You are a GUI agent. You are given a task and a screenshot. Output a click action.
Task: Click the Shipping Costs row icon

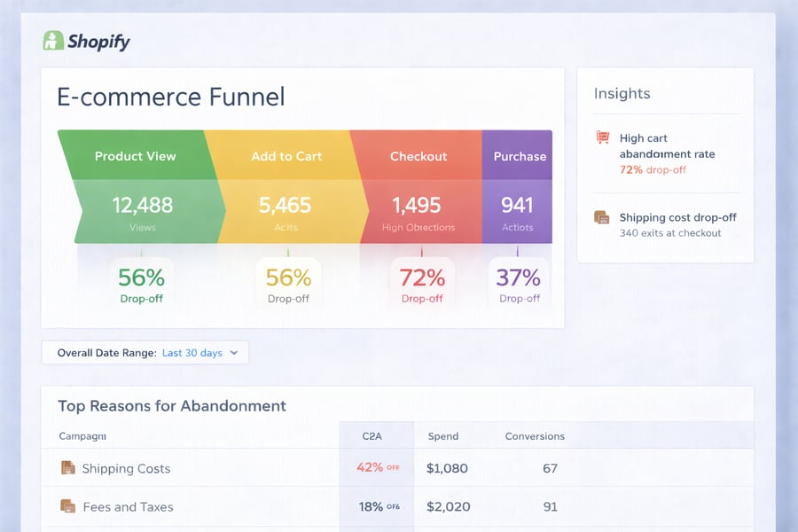pyautogui.click(x=70, y=467)
